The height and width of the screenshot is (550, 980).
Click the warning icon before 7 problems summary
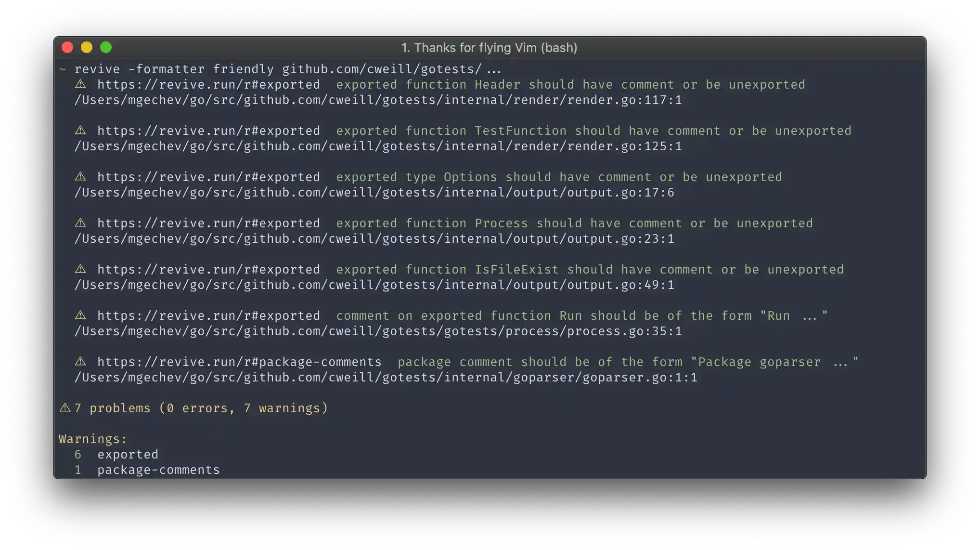pos(64,408)
